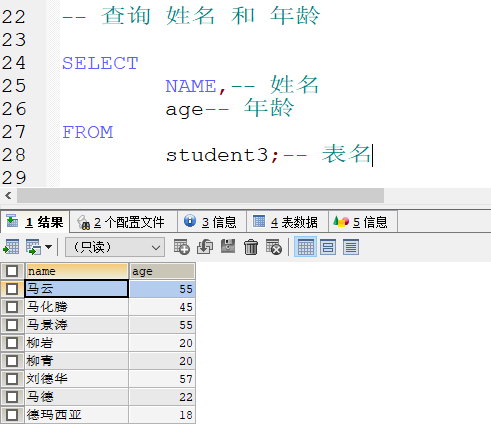This screenshot has width=491, height=435.
Task: Toggle the select-all checkbox in header
Action: (x=12, y=271)
